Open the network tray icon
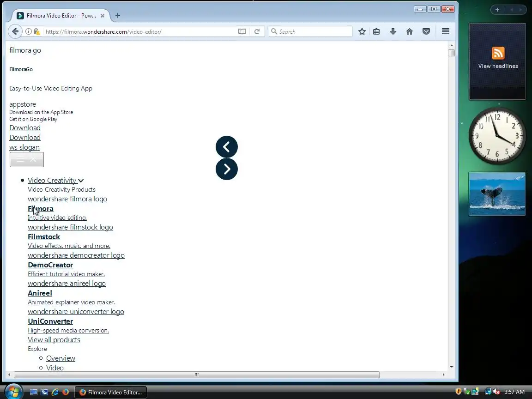This screenshot has width=532, height=399. point(488,392)
